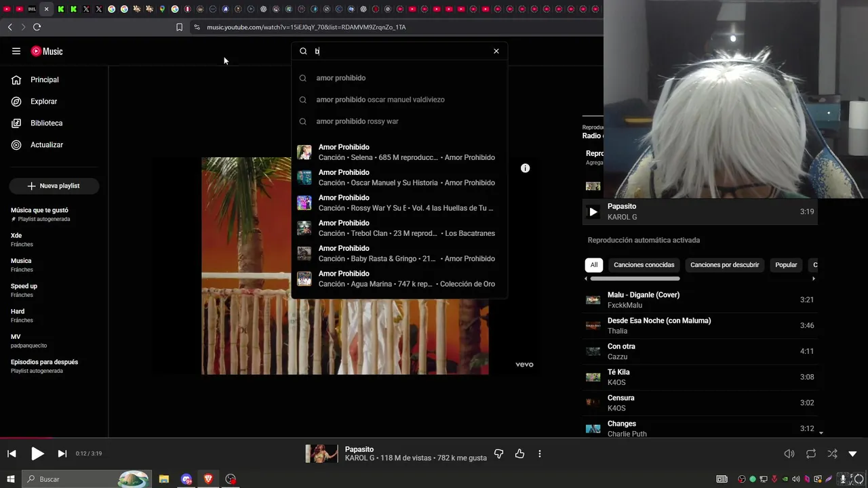Click chip scrollbar left arrow
The image size is (868, 488).
click(x=587, y=279)
